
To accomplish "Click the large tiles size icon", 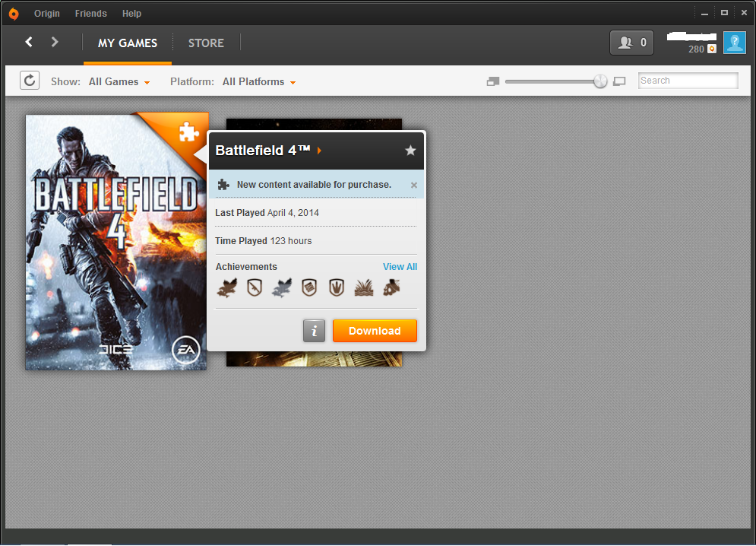I will click(x=619, y=81).
